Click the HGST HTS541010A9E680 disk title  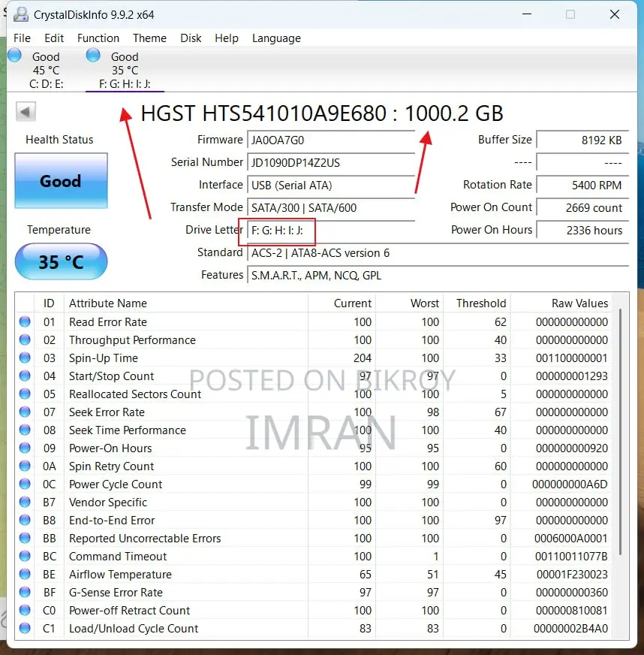point(321,113)
